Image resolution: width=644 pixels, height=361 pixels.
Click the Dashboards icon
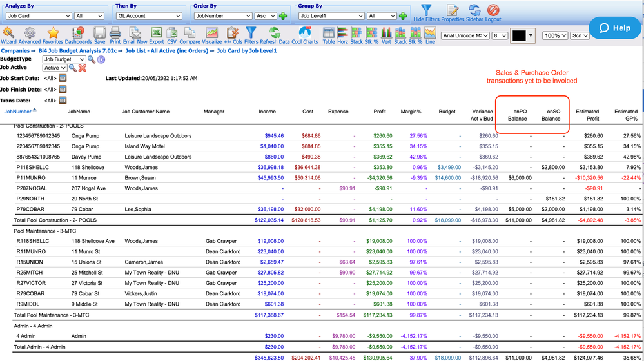(79, 35)
